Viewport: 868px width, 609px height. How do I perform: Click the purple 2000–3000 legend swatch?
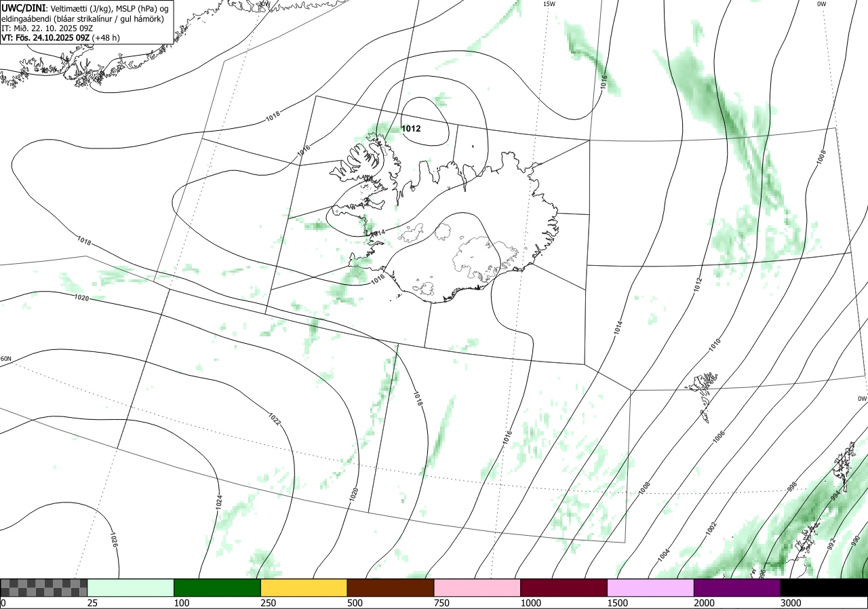tap(737, 587)
